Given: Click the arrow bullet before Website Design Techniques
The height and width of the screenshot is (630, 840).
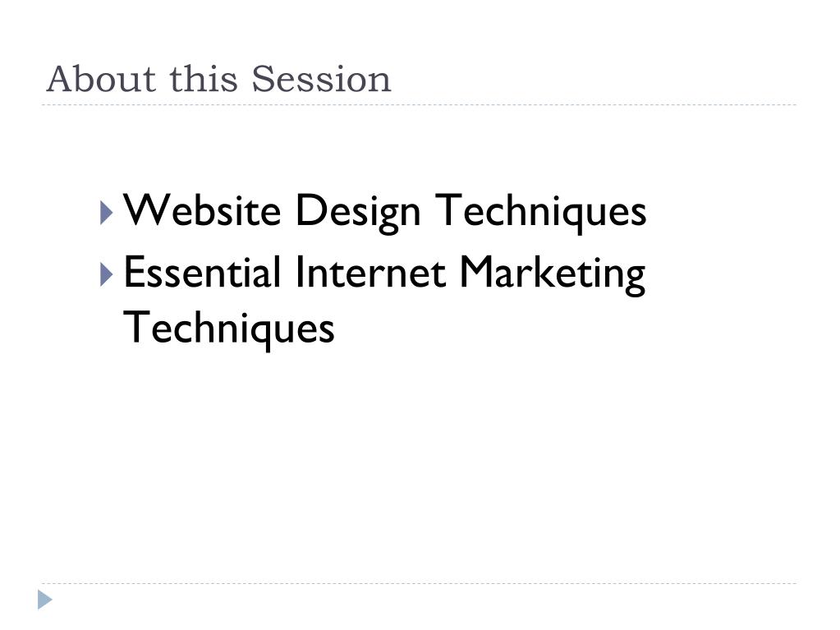Looking at the screenshot, I should pos(107,213).
